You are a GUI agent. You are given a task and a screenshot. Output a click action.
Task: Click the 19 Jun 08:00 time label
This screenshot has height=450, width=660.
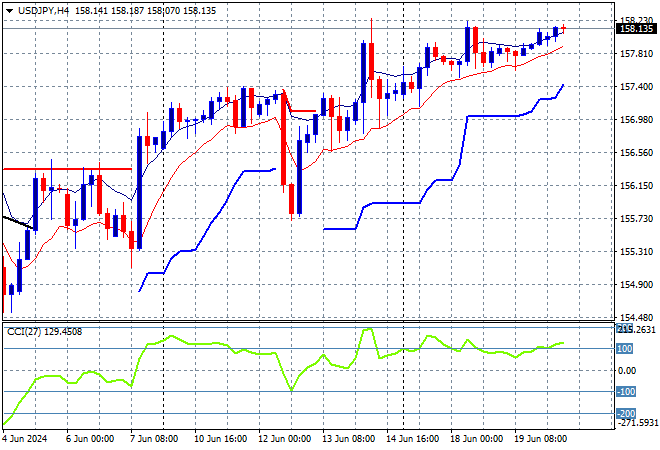[540, 439]
